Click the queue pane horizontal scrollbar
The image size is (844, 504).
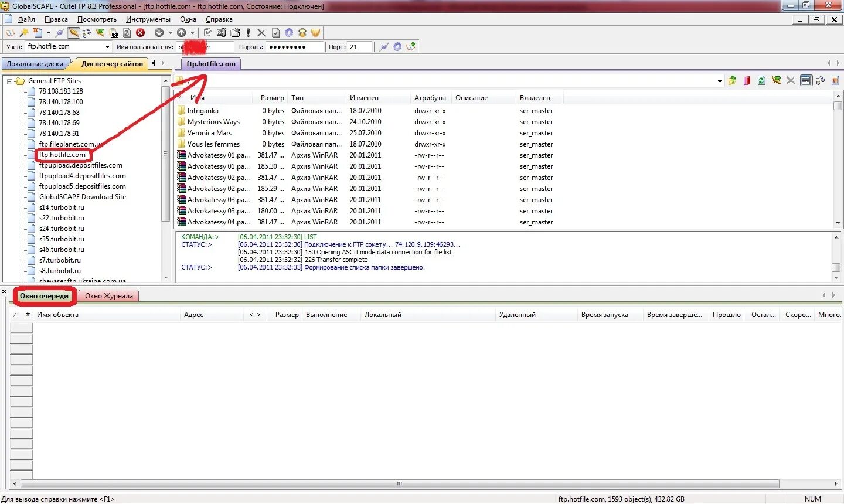400,484
